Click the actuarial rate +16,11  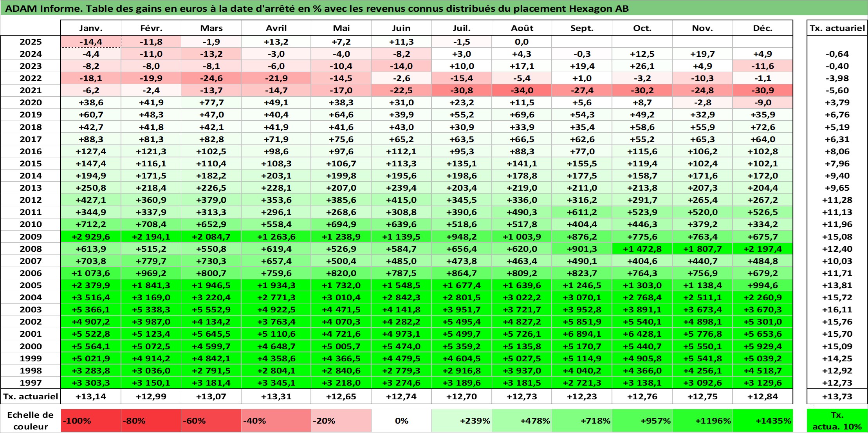[837, 310]
